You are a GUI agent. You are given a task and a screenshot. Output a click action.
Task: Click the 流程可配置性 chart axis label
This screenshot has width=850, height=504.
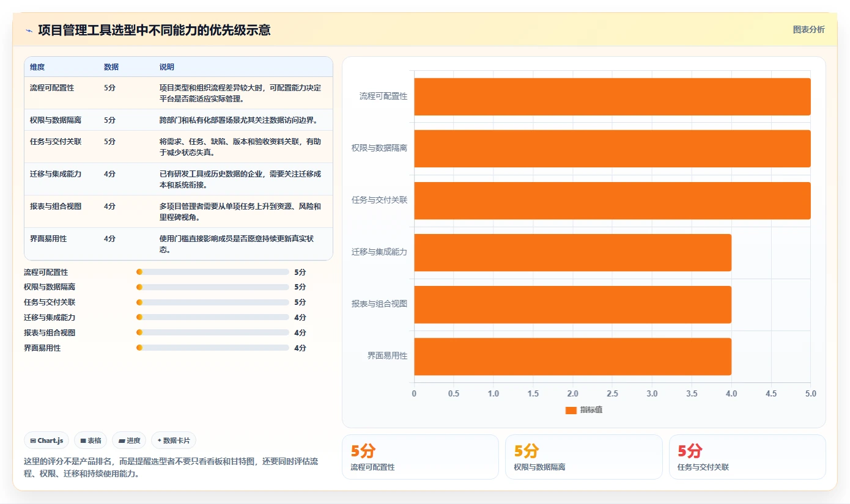click(383, 97)
